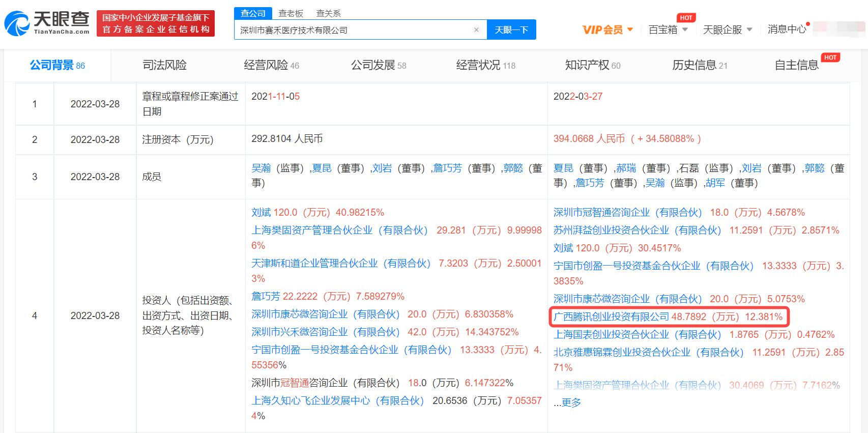The width and height of the screenshot is (868, 433).
Task: Switch to the 司法风险 tab
Action: (x=164, y=65)
